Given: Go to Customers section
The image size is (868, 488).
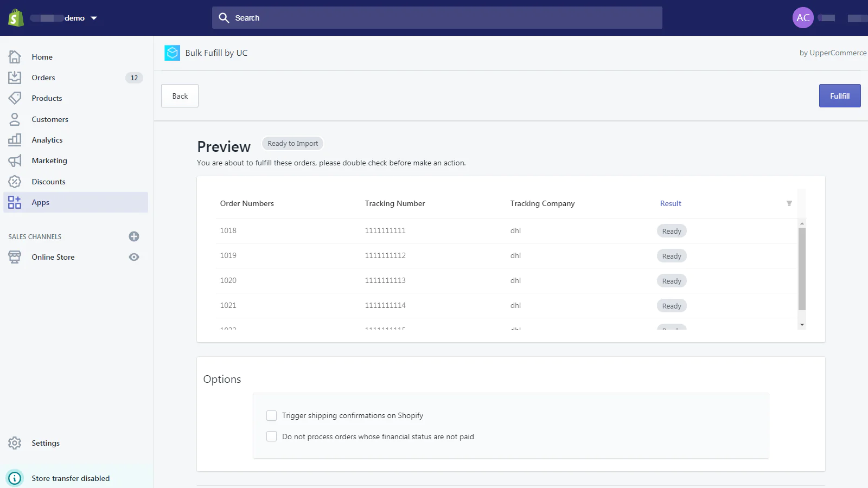Looking at the screenshot, I should pyautogui.click(x=50, y=119).
